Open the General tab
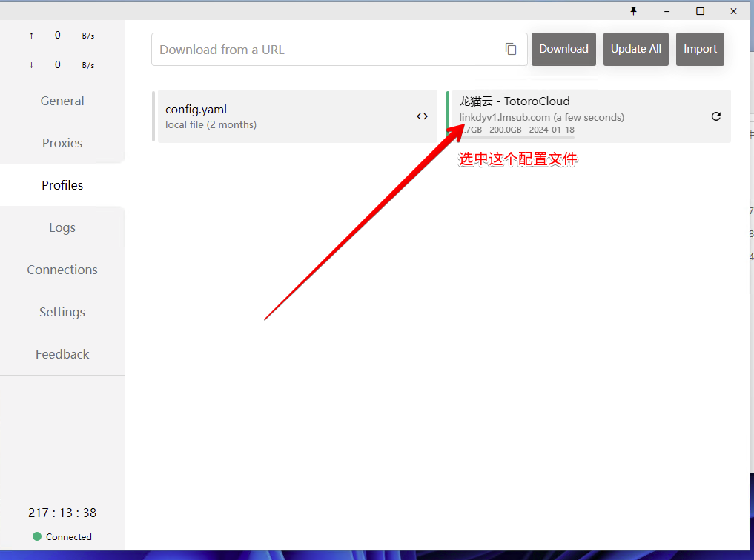Image resolution: width=754 pixels, height=560 pixels. click(62, 101)
